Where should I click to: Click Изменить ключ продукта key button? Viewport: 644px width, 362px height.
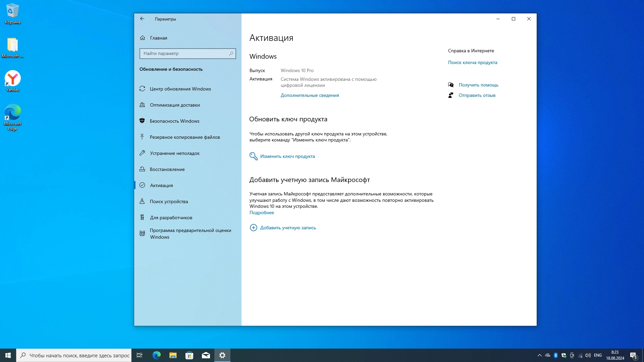287,157
